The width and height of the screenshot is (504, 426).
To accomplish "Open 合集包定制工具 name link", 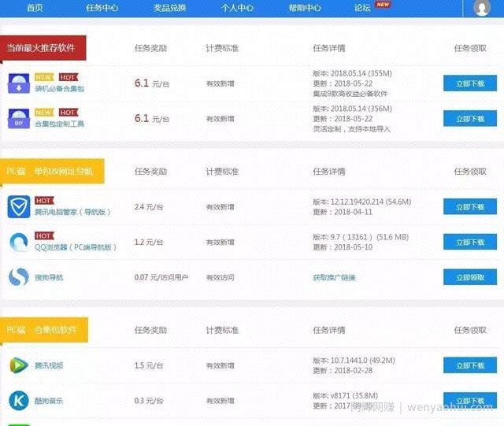I will click(60, 124).
